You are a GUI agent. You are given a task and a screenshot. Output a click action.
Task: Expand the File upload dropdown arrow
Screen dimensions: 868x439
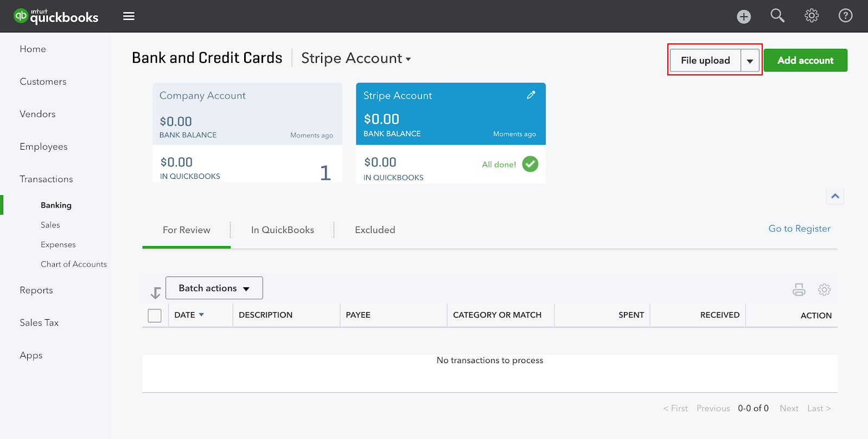click(750, 61)
